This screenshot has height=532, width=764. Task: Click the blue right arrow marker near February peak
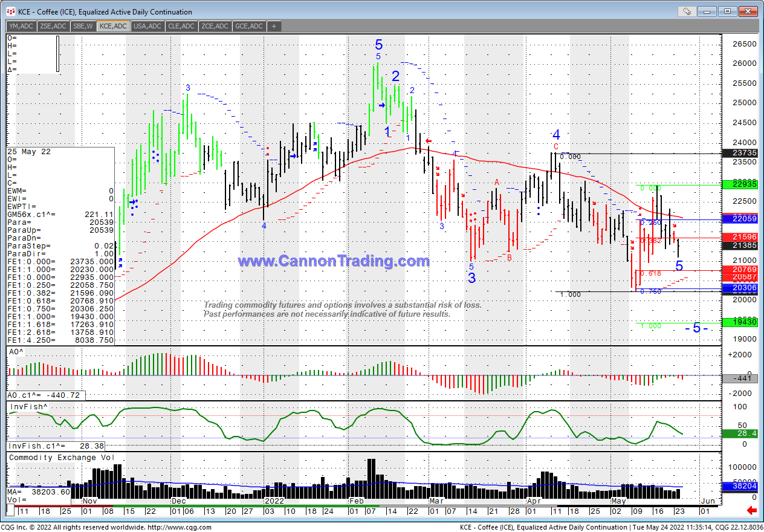[x=382, y=105]
